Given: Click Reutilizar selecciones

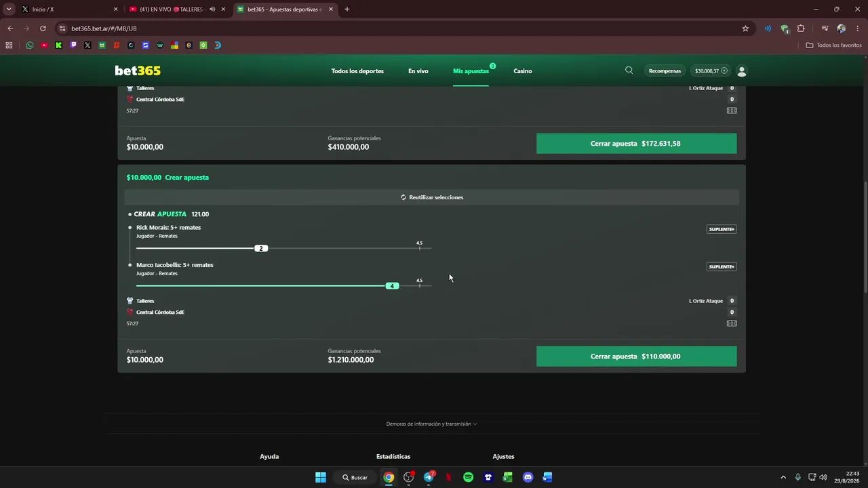Looking at the screenshot, I should 431,197.
